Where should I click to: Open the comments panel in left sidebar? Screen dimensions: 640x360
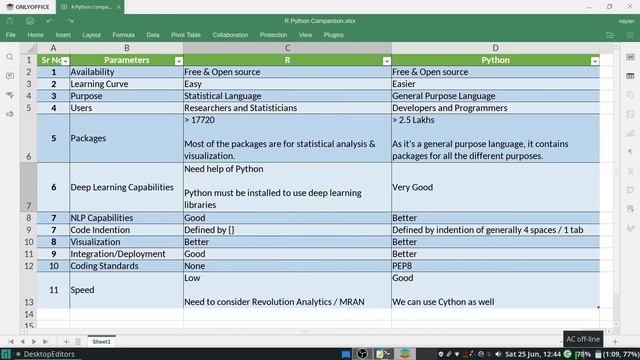10,76
